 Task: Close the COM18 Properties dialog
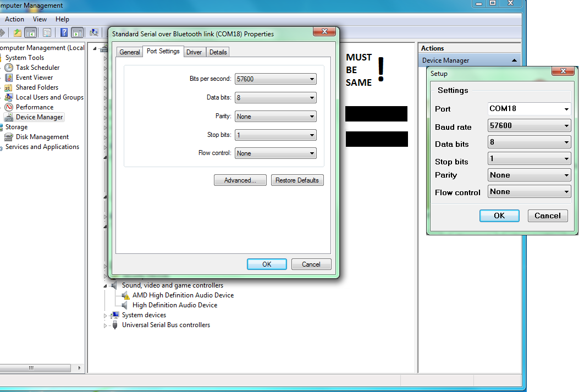tap(324, 32)
